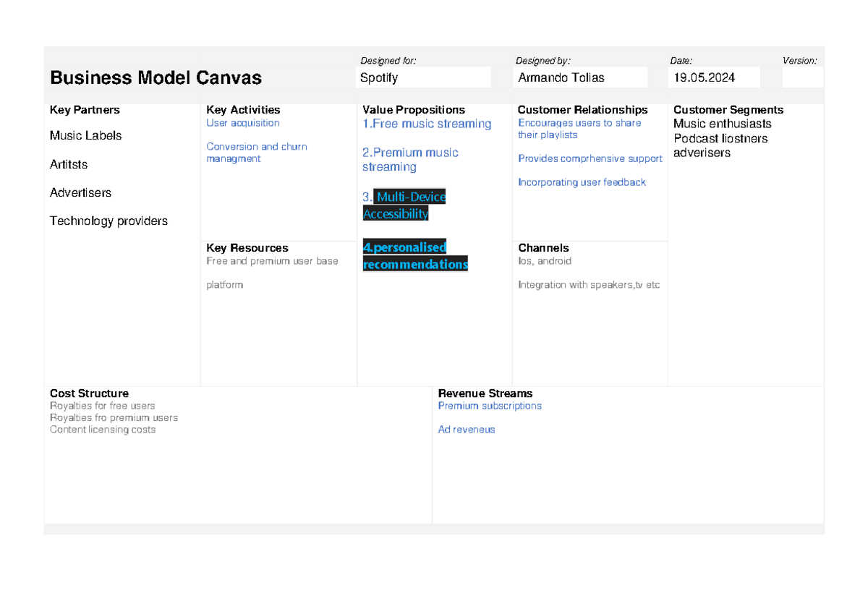868x614 pixels.
Task: Select the Spotify designed-for field
Action: 422,77
